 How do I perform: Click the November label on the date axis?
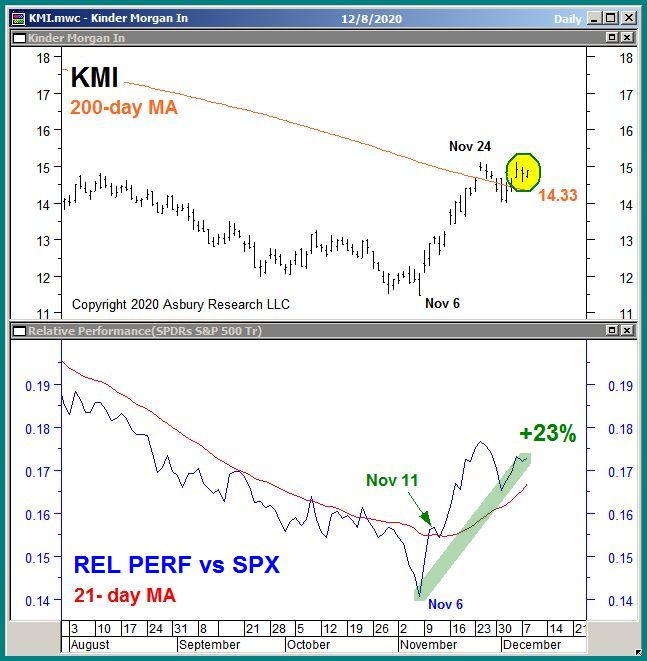(x=429, y=645)
